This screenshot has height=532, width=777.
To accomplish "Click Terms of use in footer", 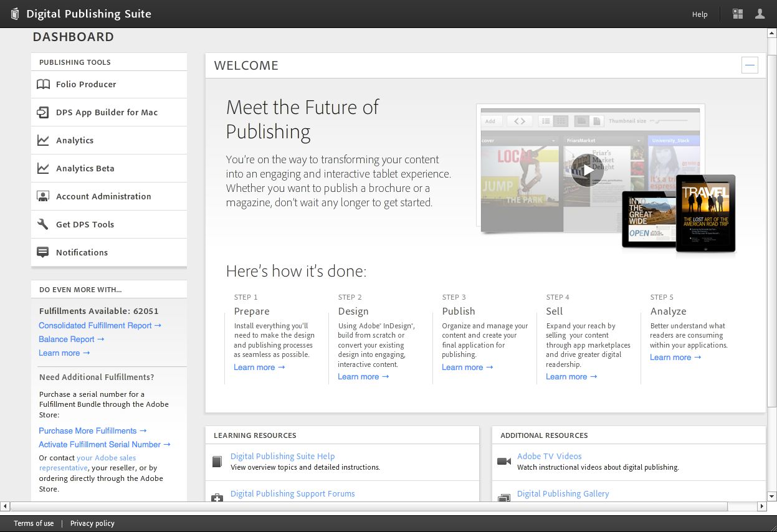I will click(x=34, y=523).
